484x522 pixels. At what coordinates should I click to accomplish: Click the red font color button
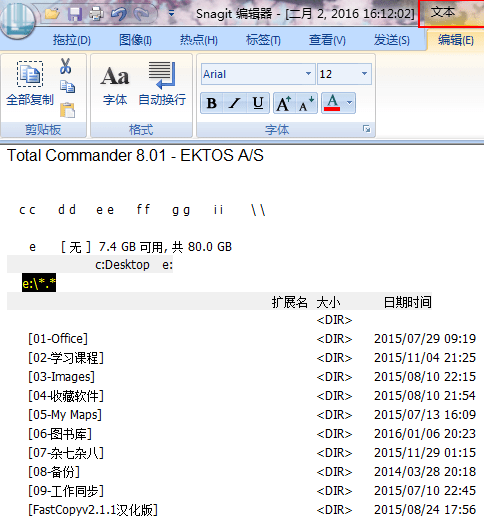pos(333,103)
